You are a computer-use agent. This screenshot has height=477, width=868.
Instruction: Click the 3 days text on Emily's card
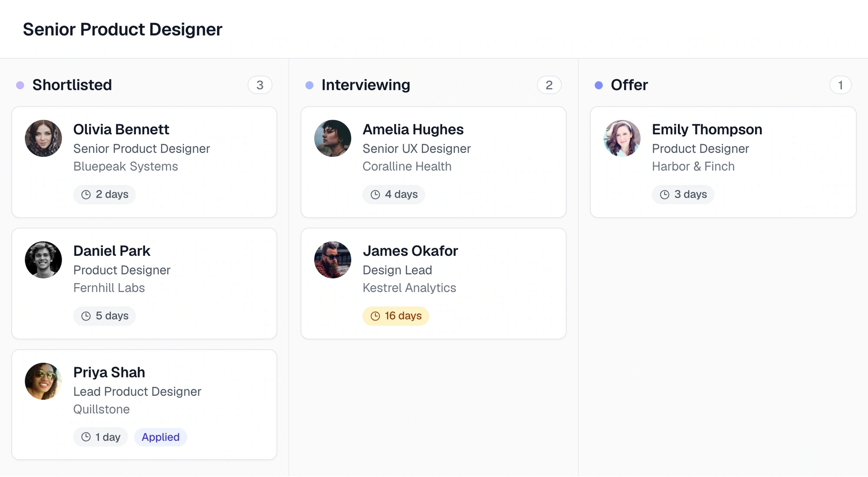690,195
